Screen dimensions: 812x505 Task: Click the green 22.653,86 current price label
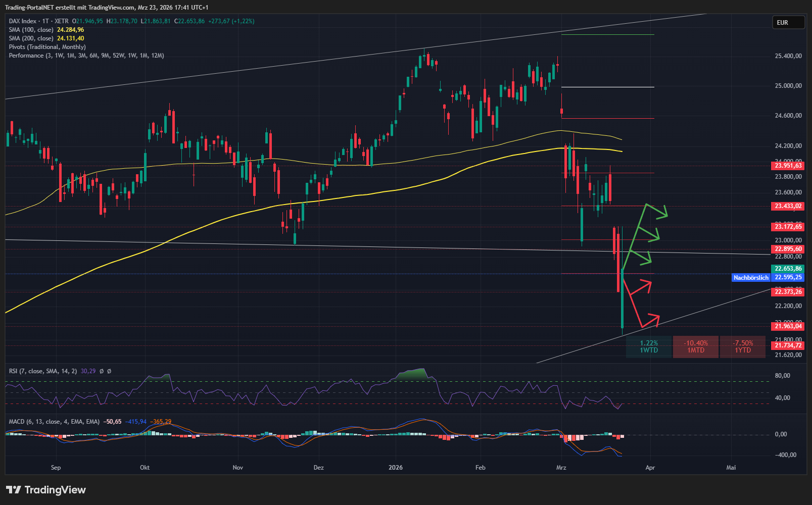click(788, 269)
